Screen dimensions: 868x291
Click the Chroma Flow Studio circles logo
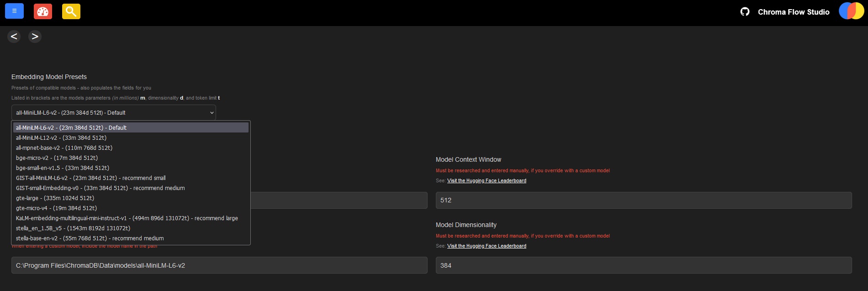[x=851, y=11]
